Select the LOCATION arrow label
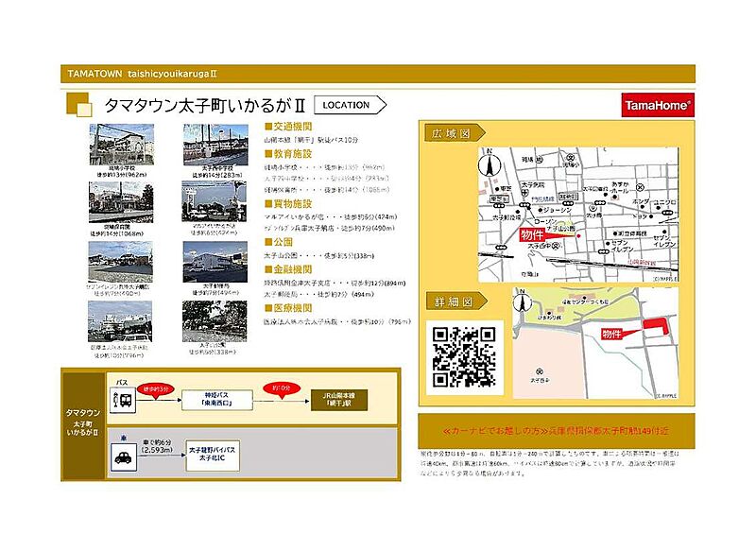This screenshot has width=756, height=534. (x=346, y=105)
